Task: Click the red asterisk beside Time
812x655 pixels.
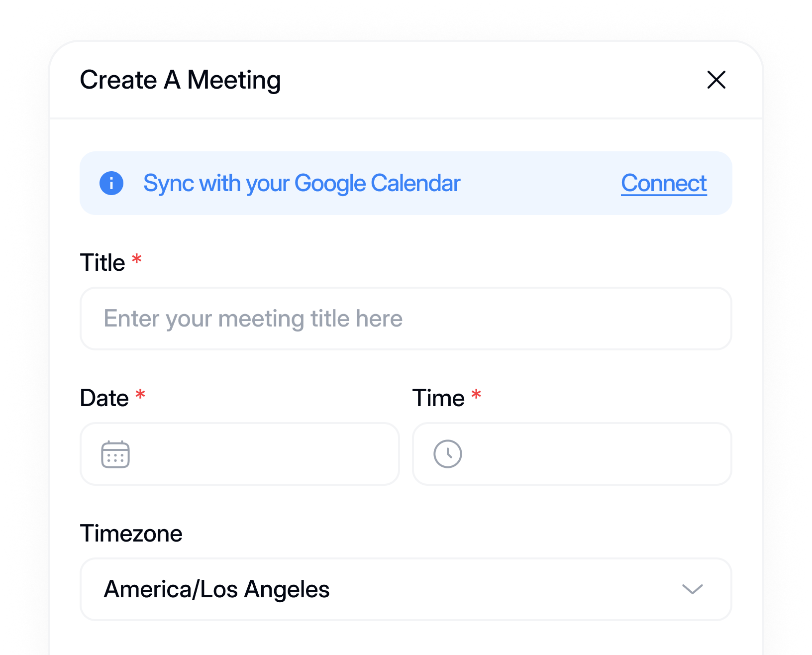Action: tap(476, 395)
